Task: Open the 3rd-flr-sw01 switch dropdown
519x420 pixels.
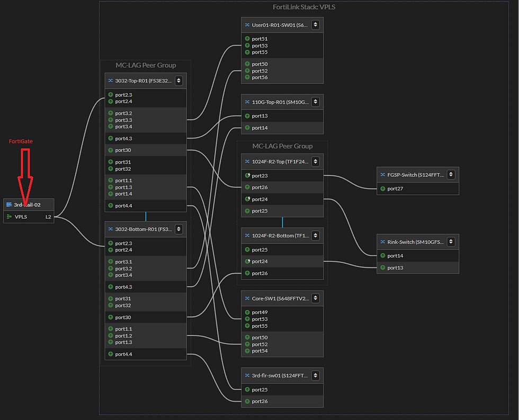Action: tap(316, 376)
